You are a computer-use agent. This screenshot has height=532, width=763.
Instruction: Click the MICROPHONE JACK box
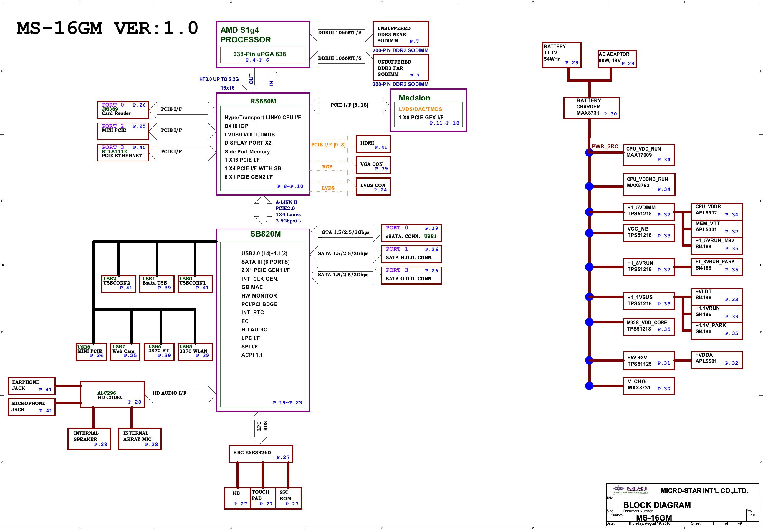pos(32,407)
